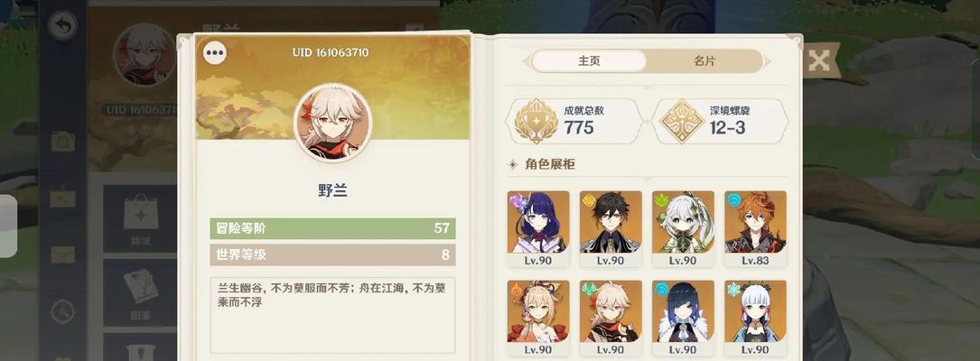Open the shop bag icon tile
980x361 pixels.
pos(141,218)
